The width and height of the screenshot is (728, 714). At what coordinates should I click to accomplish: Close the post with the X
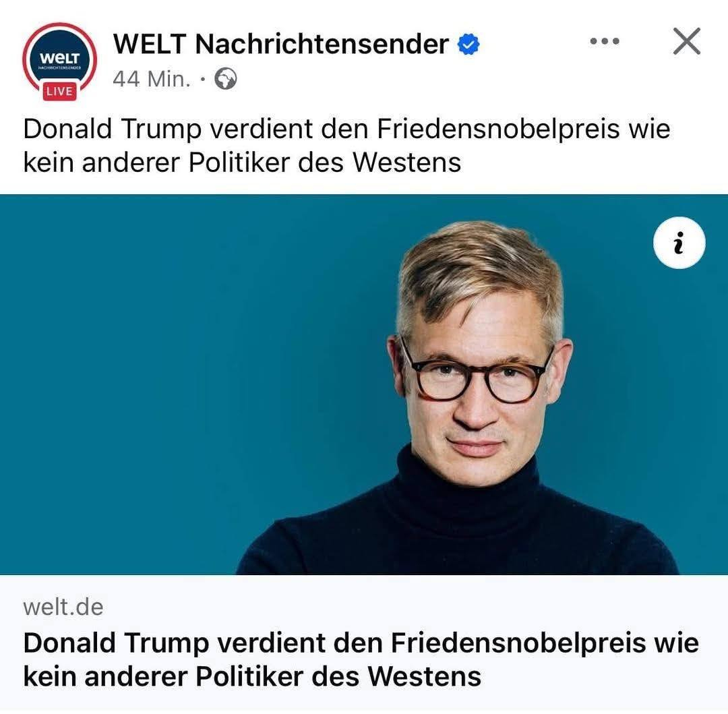(x=687, y=41)
